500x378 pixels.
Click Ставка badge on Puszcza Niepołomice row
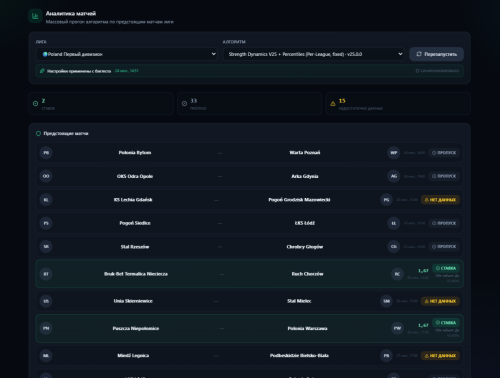point(446,323)
